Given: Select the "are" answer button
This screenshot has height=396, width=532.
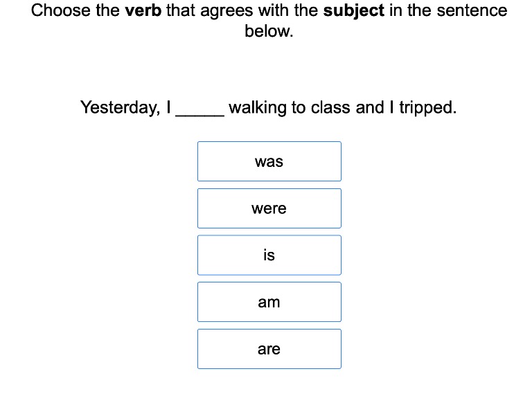Looking at the screenshot, I should (x=269, y=349).
